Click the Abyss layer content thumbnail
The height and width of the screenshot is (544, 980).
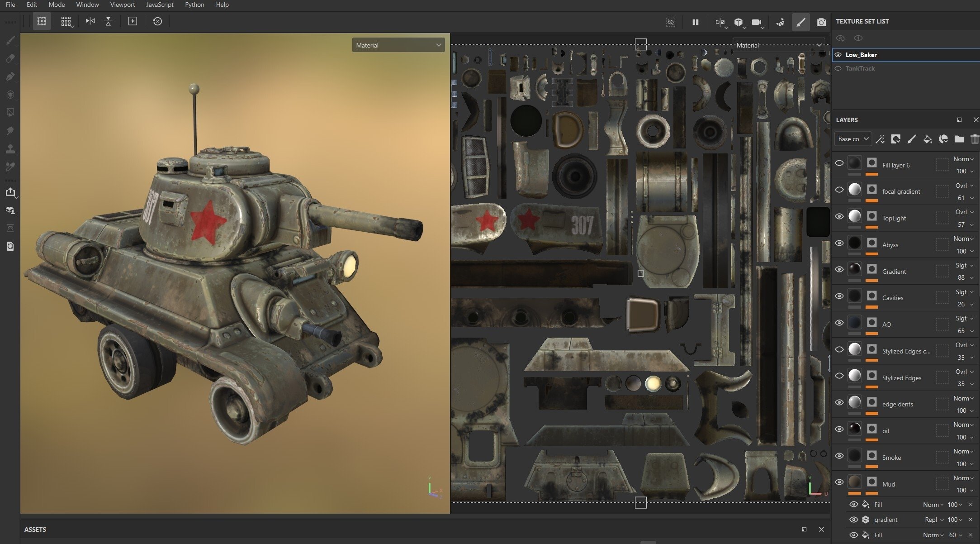point(854,243)
